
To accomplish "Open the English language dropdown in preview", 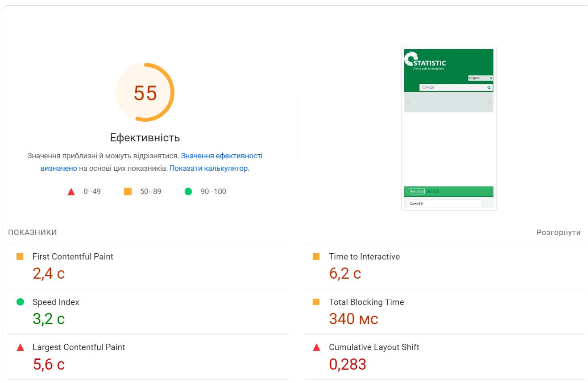I will coord(480,78).
